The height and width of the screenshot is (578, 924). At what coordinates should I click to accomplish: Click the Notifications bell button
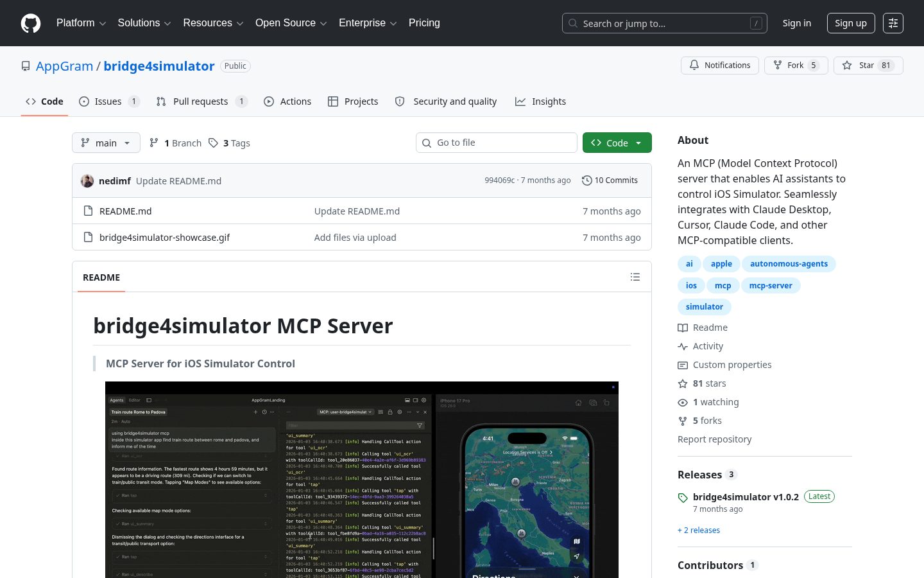click(720, 66)
